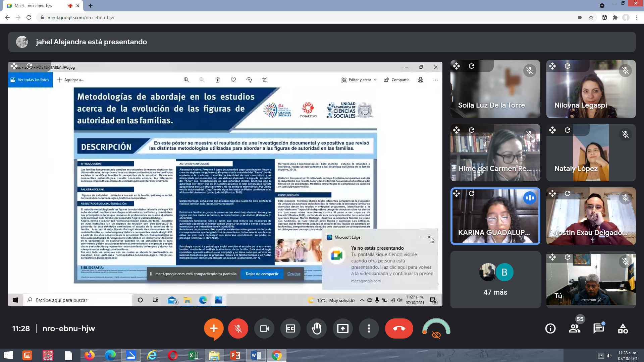Open Chrome profile dropdown arrow in title bar
Viewport: 644px width, 362px height.
(x=602, y=5)
